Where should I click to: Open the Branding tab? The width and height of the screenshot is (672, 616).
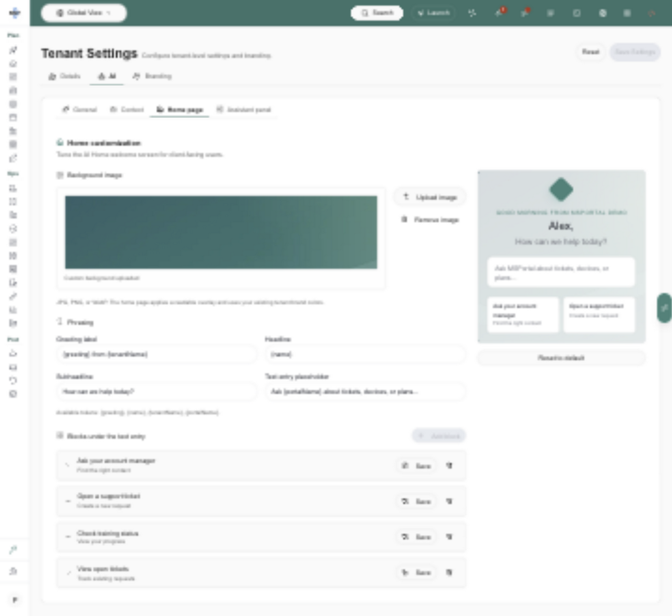pyautogui.click(x=152, y=76)
